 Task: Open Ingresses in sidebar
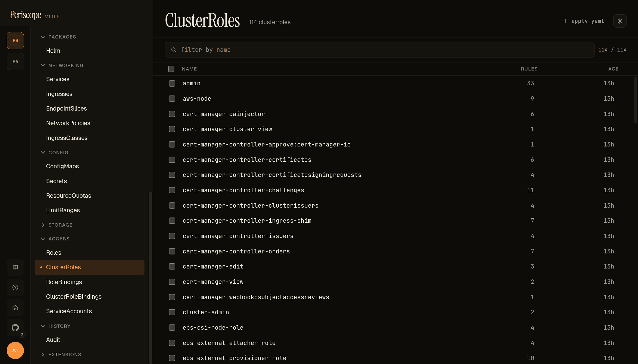(x=90, y=94)
